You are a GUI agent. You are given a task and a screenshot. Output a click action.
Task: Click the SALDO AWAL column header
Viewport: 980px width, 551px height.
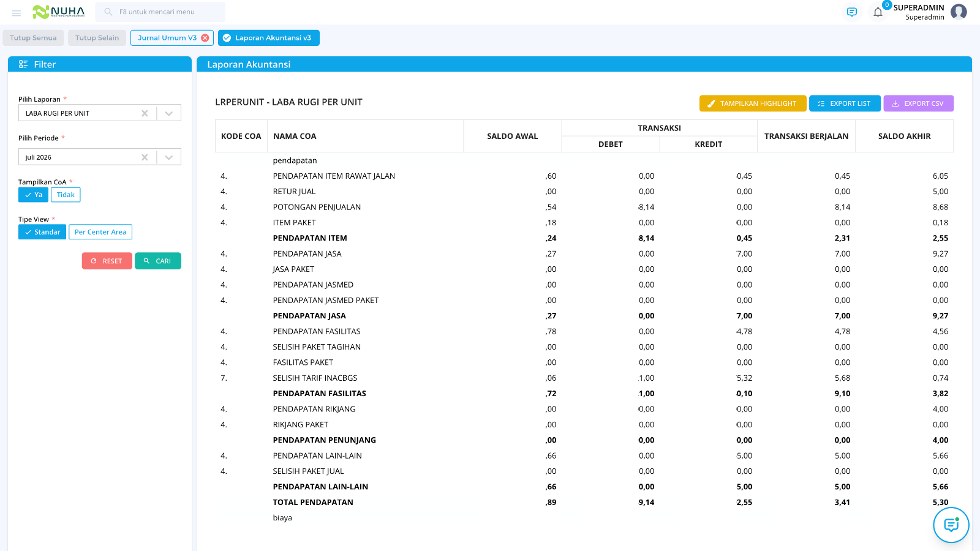pos(513,136)
